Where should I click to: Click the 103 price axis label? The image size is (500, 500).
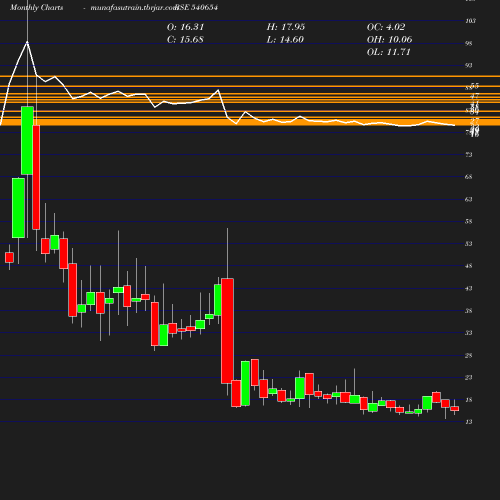point(470,21)
